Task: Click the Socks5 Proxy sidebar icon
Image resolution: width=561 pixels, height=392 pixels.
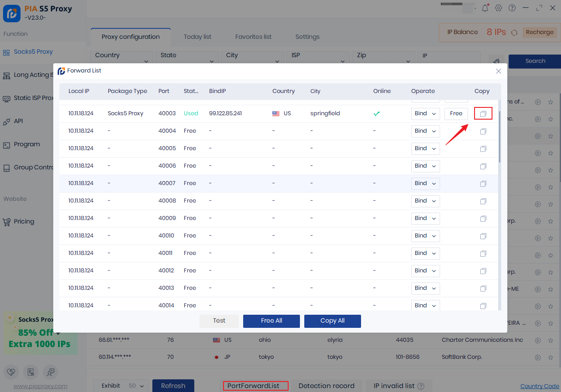Action: tap(6, 52)
